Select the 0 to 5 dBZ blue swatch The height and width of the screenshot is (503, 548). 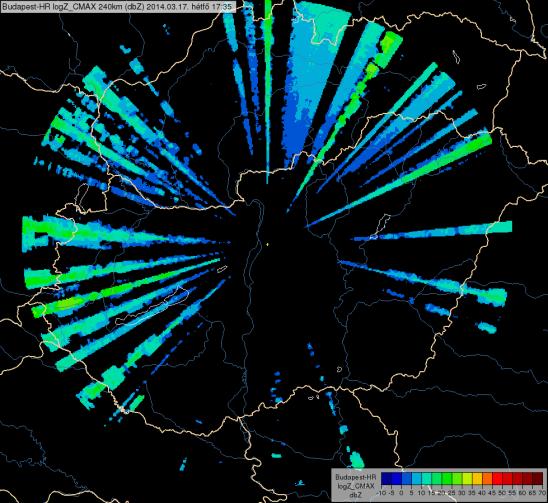tap(406, 478)
